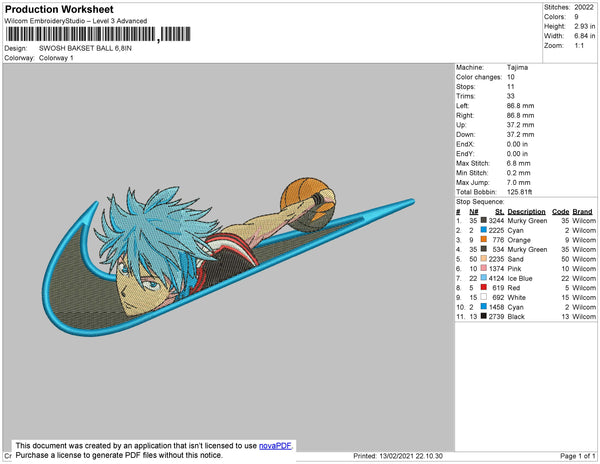Click the 'Brand' column header

582,211
